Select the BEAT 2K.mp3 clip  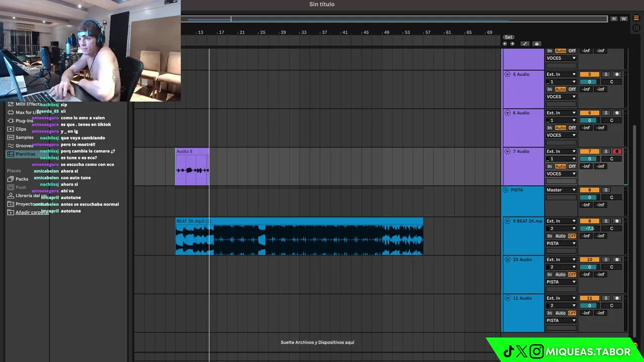pyautogui.click(x=299, y=236)
